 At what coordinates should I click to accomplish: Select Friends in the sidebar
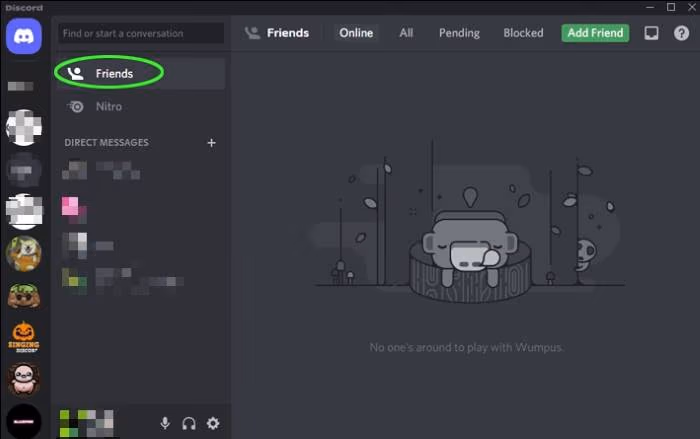[x=141, y=74]
